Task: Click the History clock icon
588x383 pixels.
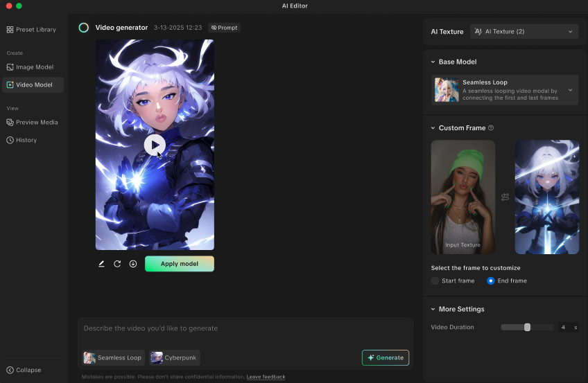Action: (x=10, y=140)
